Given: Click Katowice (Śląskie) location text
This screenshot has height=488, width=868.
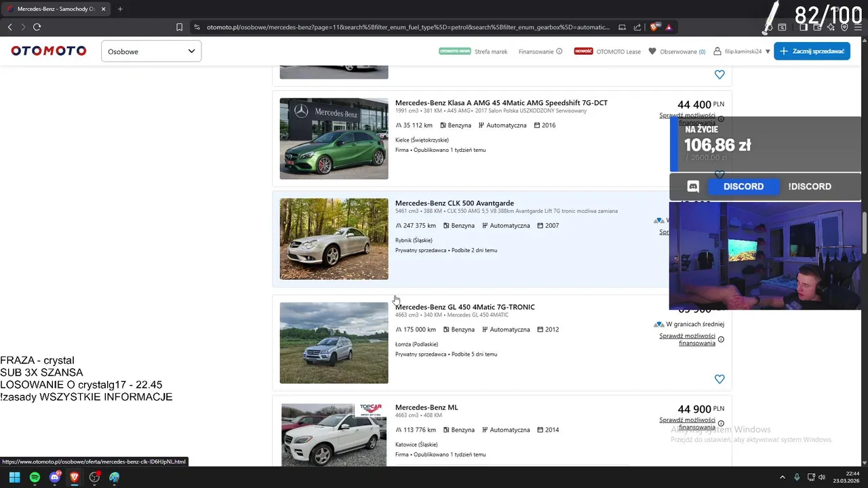Looking at the screenshot, I should 416,445.
